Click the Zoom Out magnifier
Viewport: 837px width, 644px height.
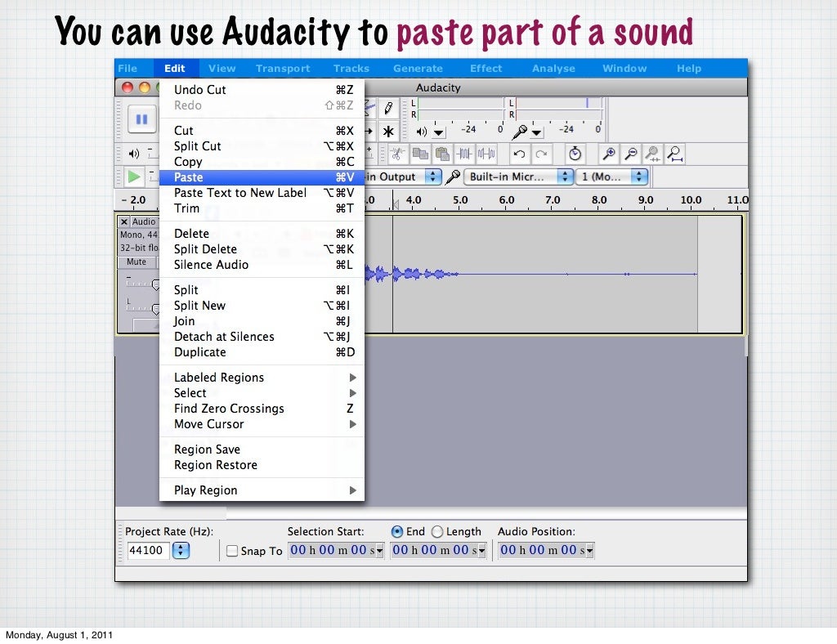630,154
